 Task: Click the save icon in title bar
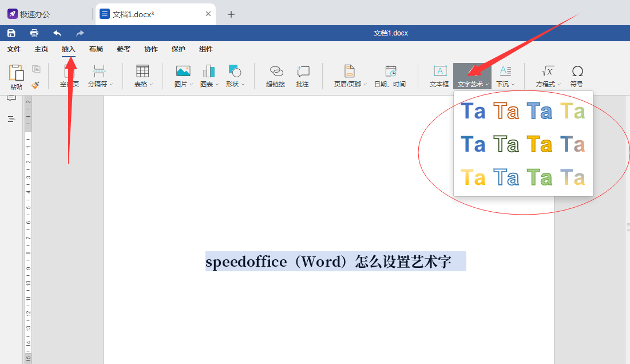point(11,33)
